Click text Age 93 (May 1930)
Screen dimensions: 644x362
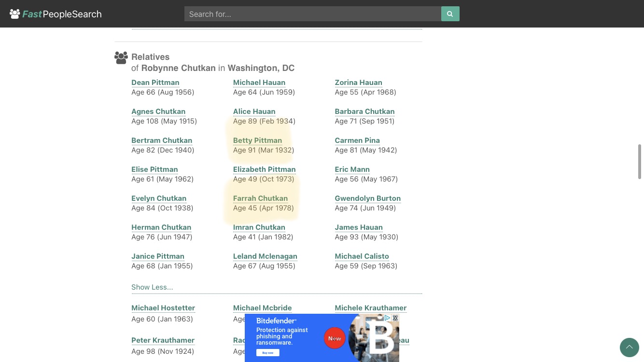click(x=366, y=237)
